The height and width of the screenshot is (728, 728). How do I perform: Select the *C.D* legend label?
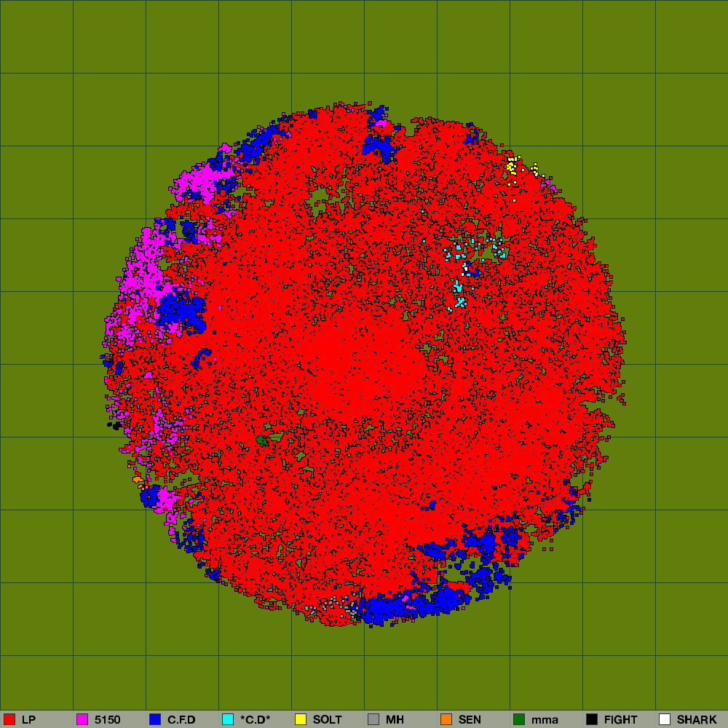point(255,720)
